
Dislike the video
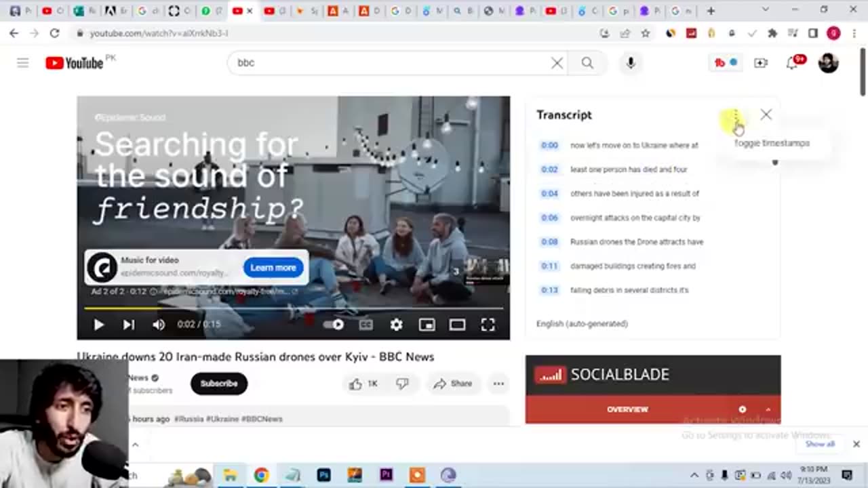click(x=403, y=384)
